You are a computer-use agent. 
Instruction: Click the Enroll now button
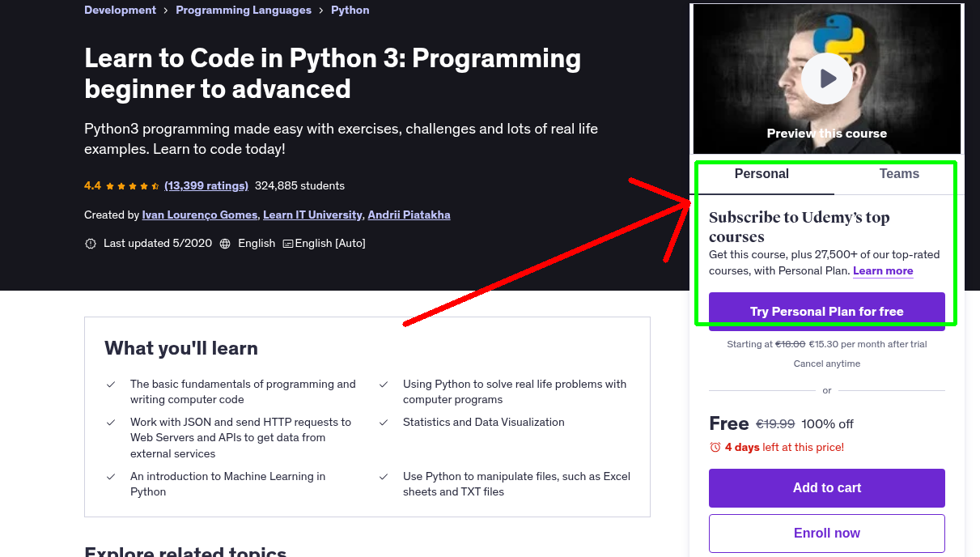click(827, 534)
